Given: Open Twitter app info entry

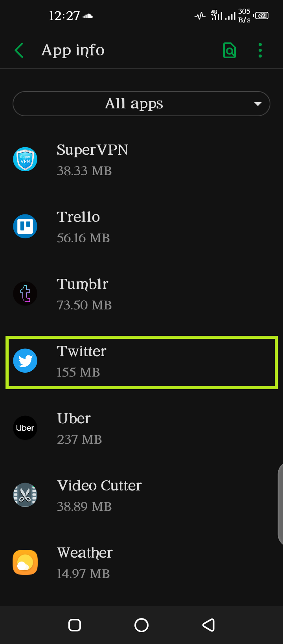Looking at the screenshot, I should (141, 362).
